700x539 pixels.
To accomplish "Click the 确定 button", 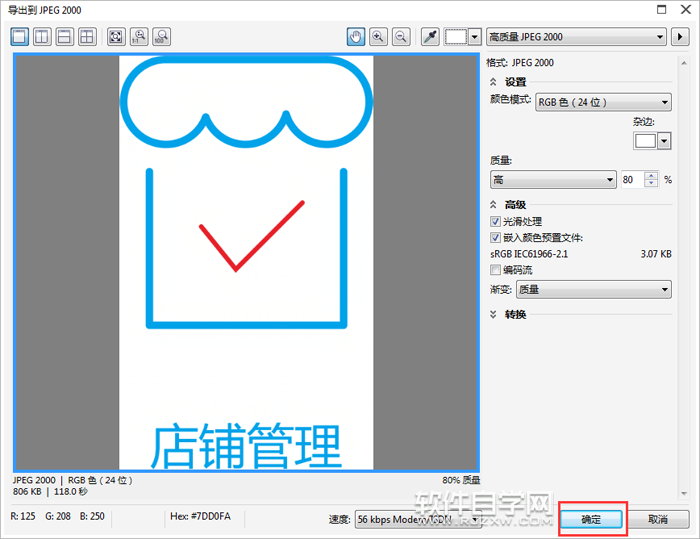I will 591,519.
